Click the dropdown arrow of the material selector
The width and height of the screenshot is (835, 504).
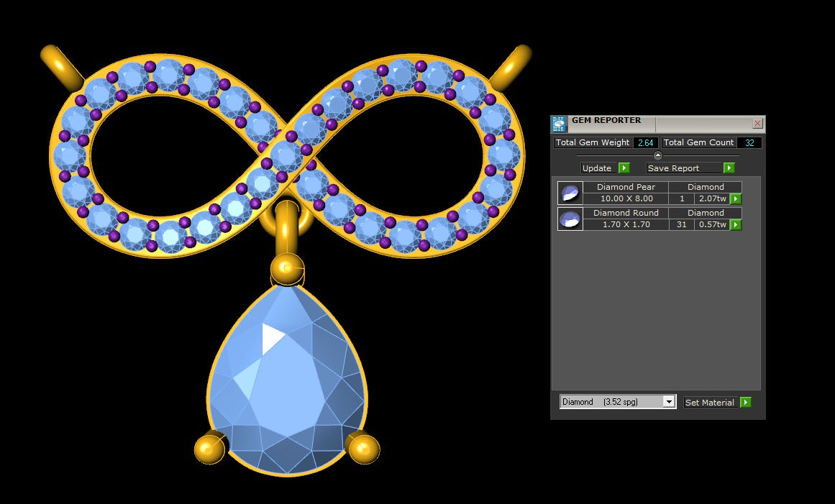pos(669,402)
